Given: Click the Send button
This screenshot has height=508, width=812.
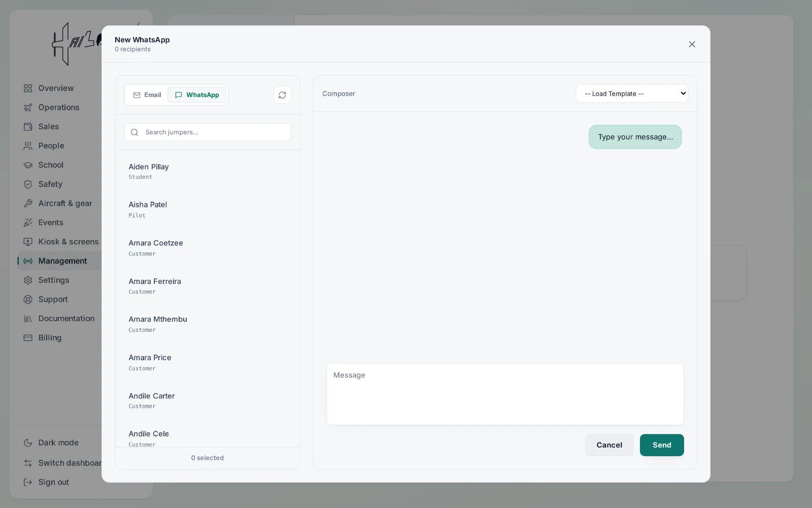Looking at the screenshot, I should tap(662, 445).
